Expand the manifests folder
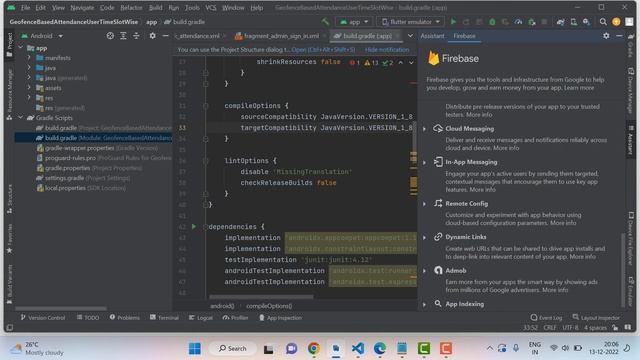The height and width of the screenshot is (360, 640). 29,58
